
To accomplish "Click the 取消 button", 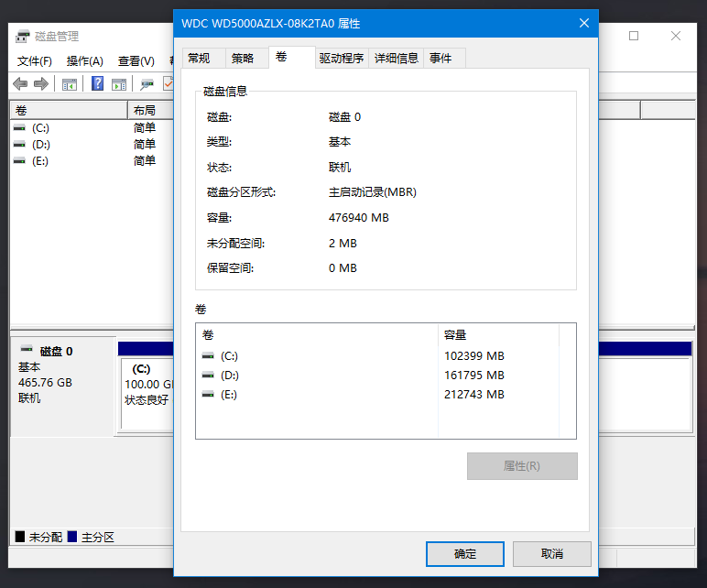I will click(x=551, y=554).
